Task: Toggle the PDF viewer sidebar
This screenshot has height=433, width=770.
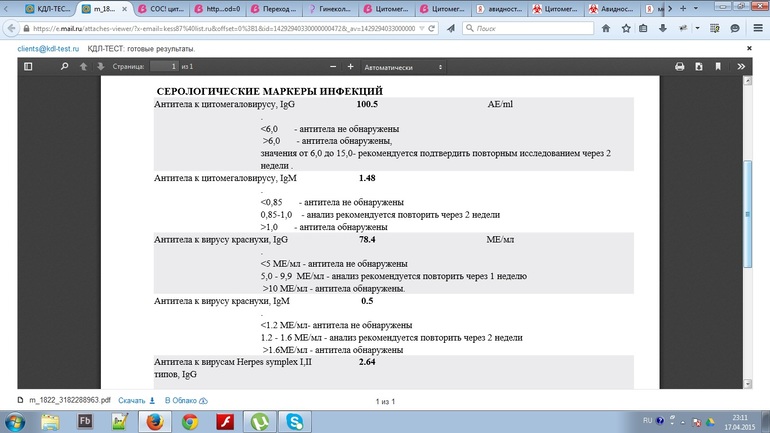Action: click(x=28, y=66)
